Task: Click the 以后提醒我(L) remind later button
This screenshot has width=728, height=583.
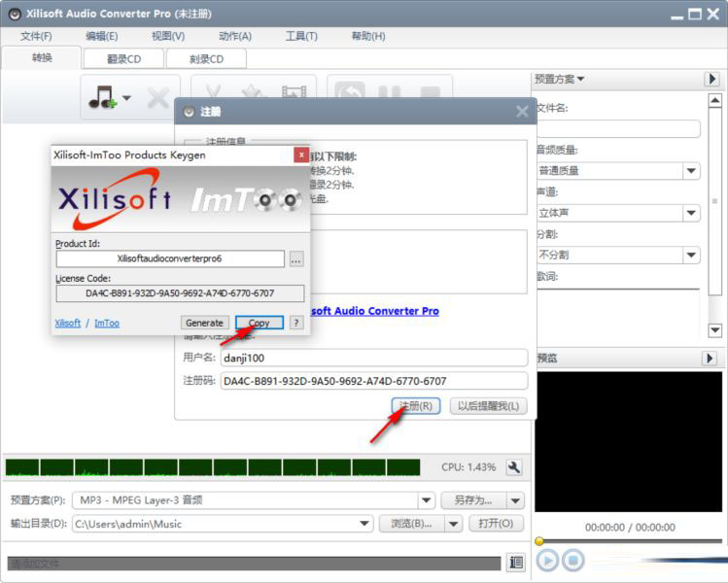Action: point(489,406)
